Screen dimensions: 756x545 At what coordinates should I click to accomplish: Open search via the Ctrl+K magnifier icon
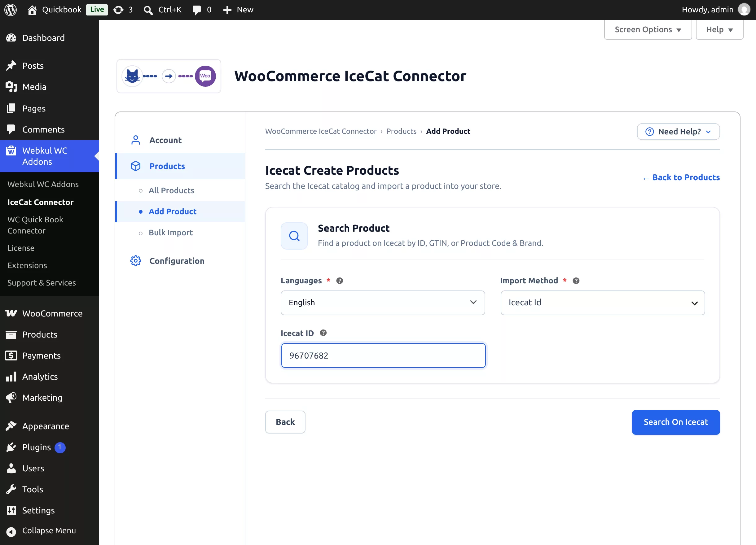pos(148,10)
